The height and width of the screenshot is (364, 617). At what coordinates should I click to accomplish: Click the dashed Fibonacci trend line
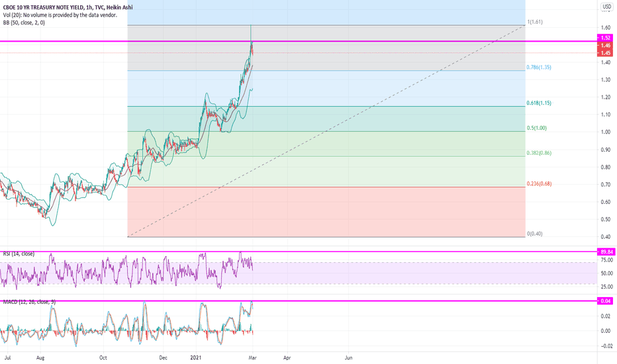click(326, 131)
